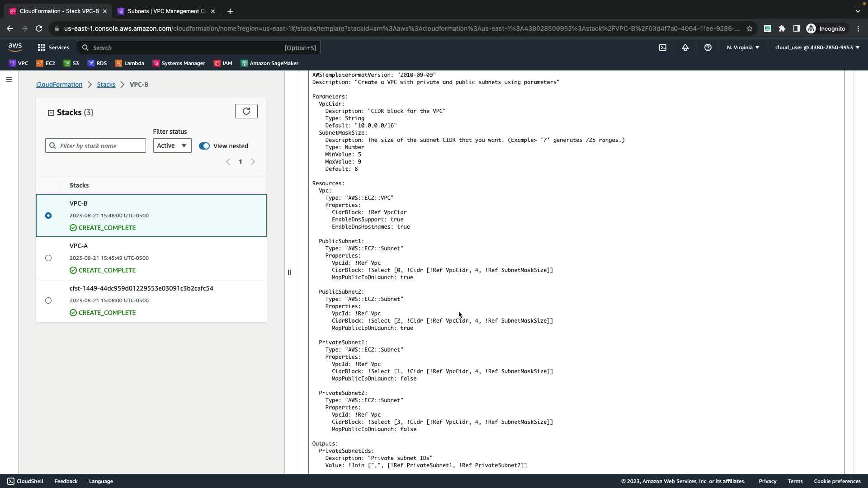
Task: Select the cfst-1449 stack radio button
Action: pyautogui.click(x=48, y=300)
